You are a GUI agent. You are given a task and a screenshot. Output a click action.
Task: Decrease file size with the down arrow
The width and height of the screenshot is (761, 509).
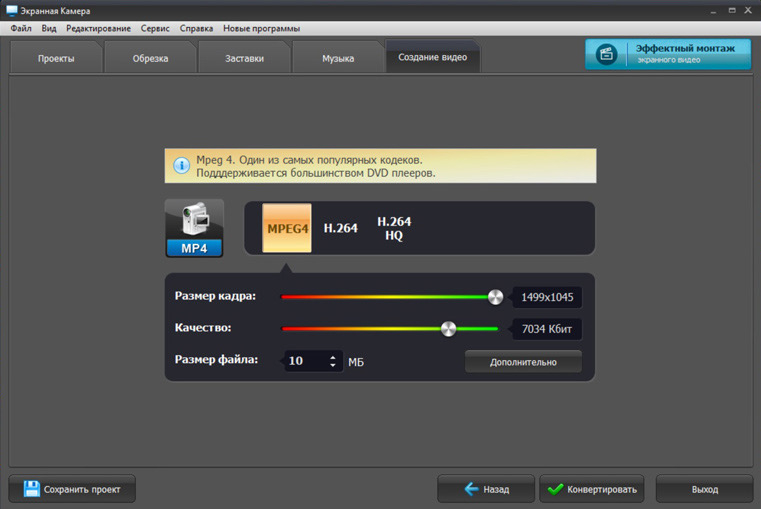(x=332, y=364)
